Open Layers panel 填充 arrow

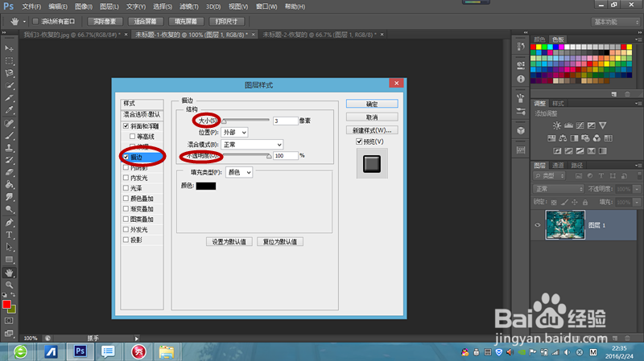637,203
